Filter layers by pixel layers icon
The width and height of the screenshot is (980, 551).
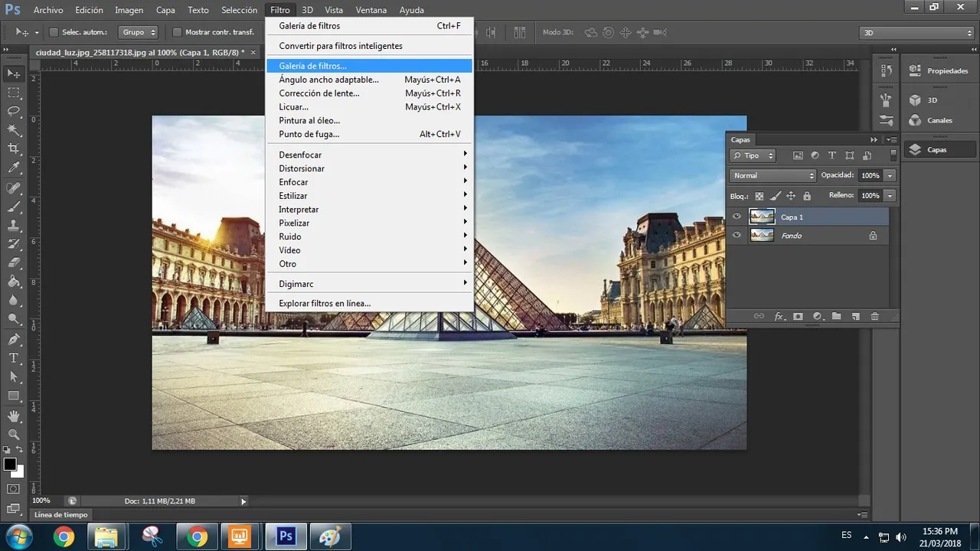pos(798,155)
